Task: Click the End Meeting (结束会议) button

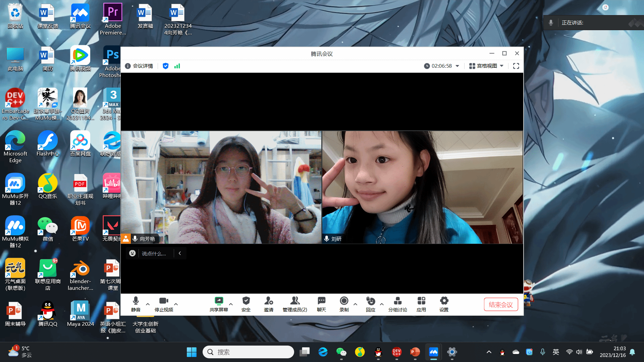Action: (x=500, y=304)
